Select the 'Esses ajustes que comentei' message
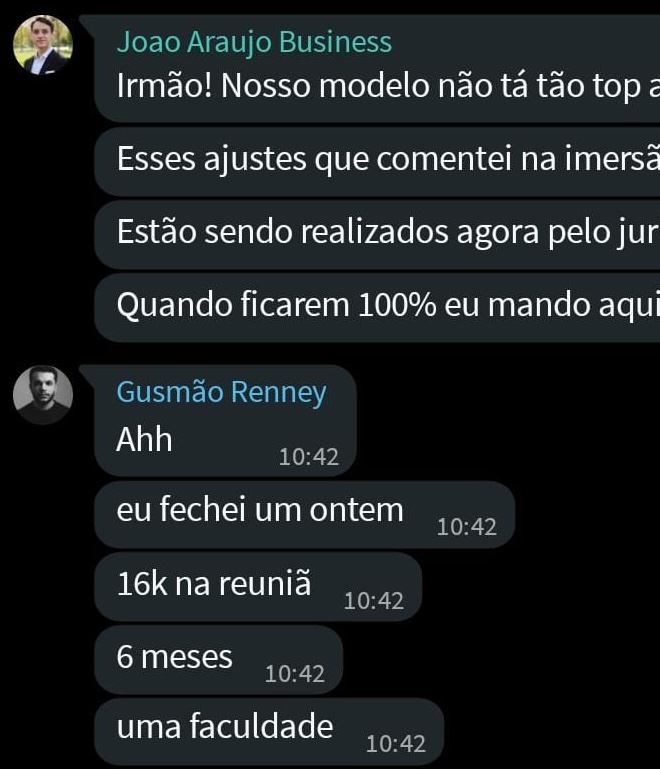 (x=377, y=162)
